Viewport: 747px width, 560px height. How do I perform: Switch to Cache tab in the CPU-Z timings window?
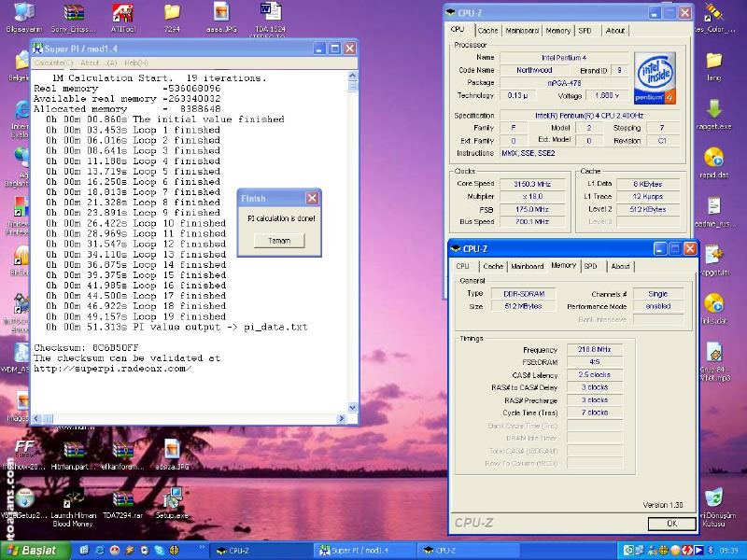[493, 266]
